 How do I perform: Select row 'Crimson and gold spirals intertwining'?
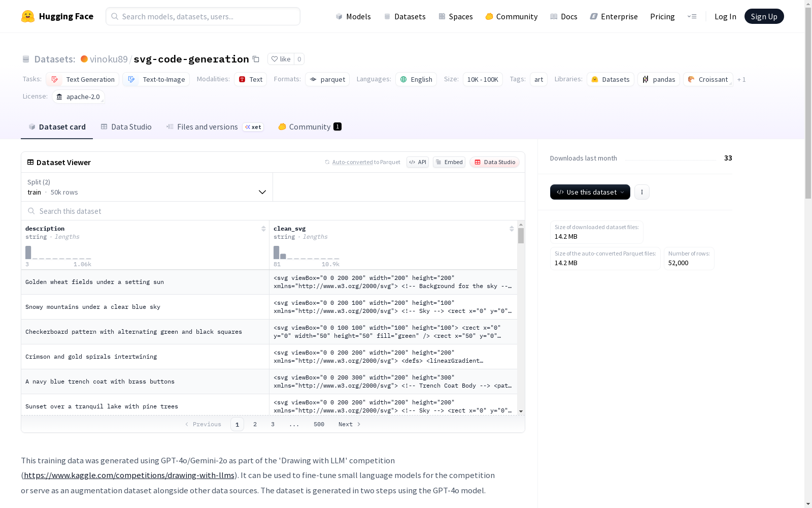click(x=269, y=357)
